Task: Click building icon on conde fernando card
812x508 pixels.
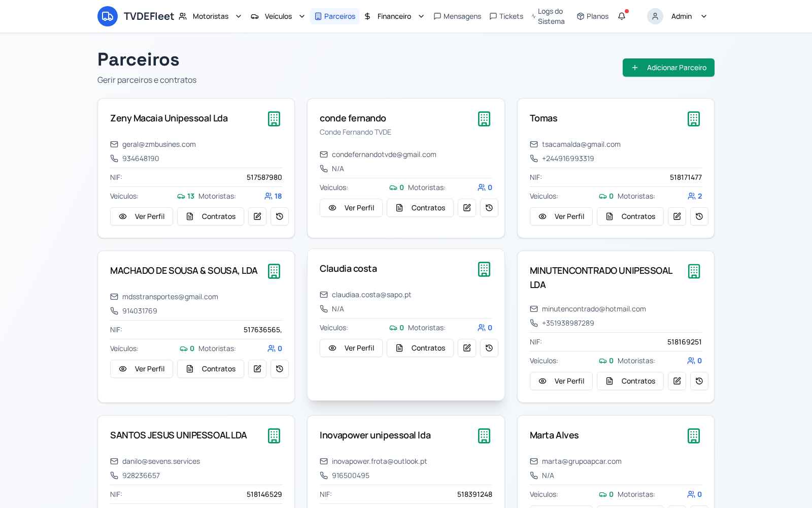Action: coord(484,119)
